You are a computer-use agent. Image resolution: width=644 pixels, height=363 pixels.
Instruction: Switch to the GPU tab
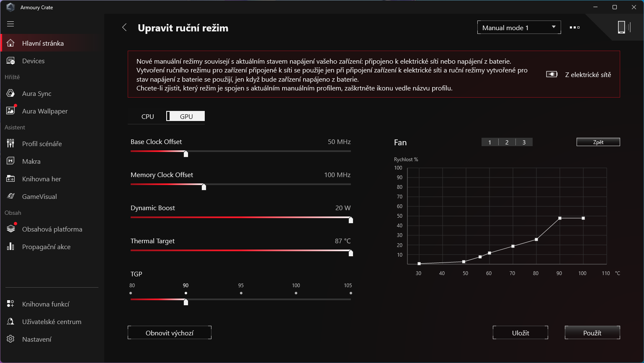point(186,116)
